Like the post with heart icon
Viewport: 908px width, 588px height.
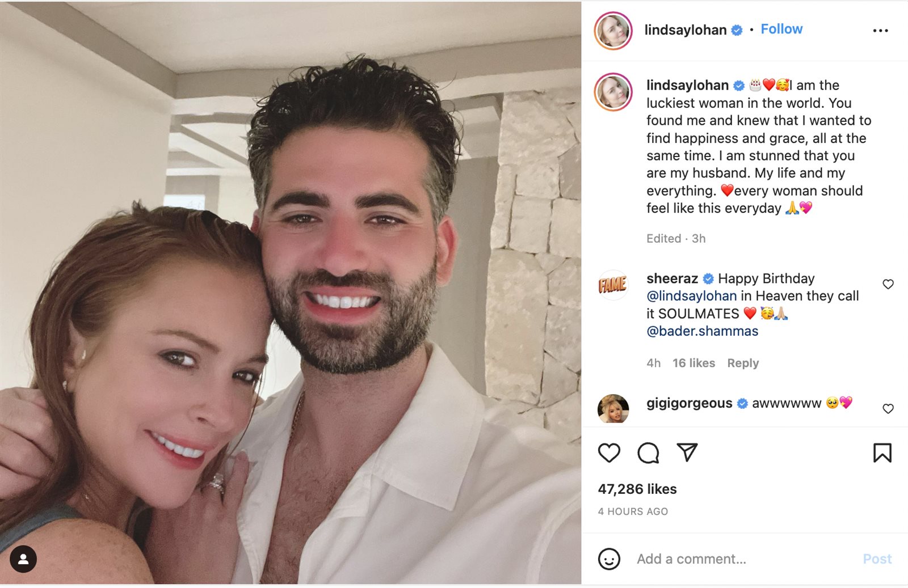pos(609,452)
